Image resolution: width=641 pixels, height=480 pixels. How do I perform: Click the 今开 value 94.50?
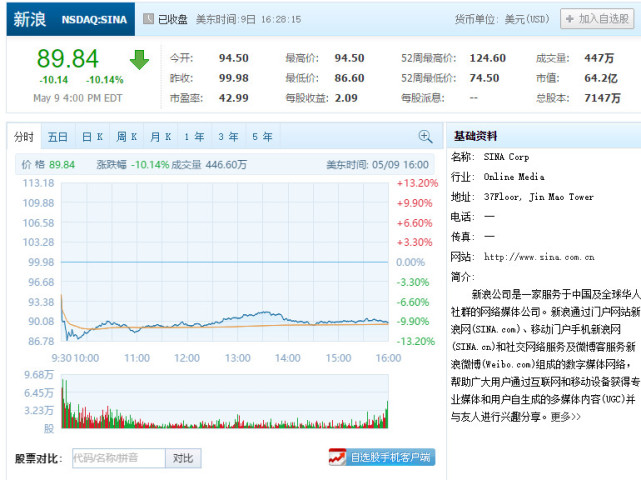[x=233, y=58]
